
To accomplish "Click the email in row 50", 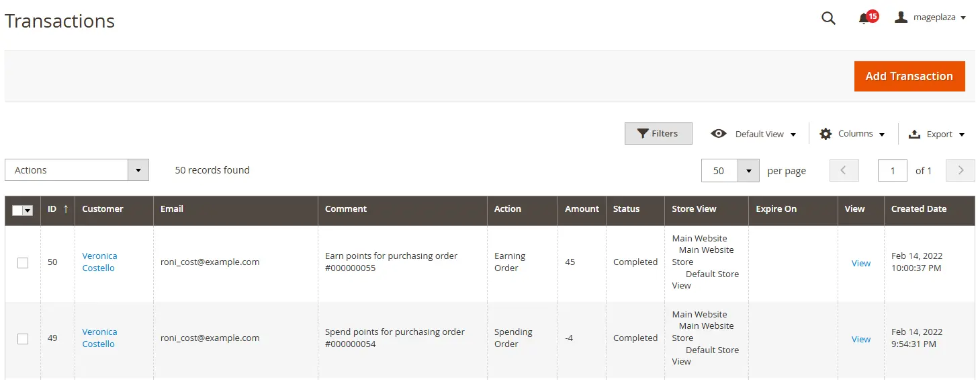I will point(210,262).
